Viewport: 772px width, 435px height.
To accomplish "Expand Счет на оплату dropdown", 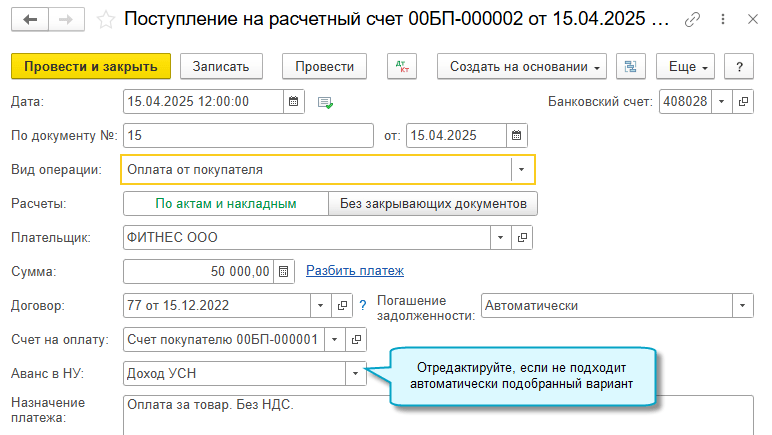I will 334,340.
